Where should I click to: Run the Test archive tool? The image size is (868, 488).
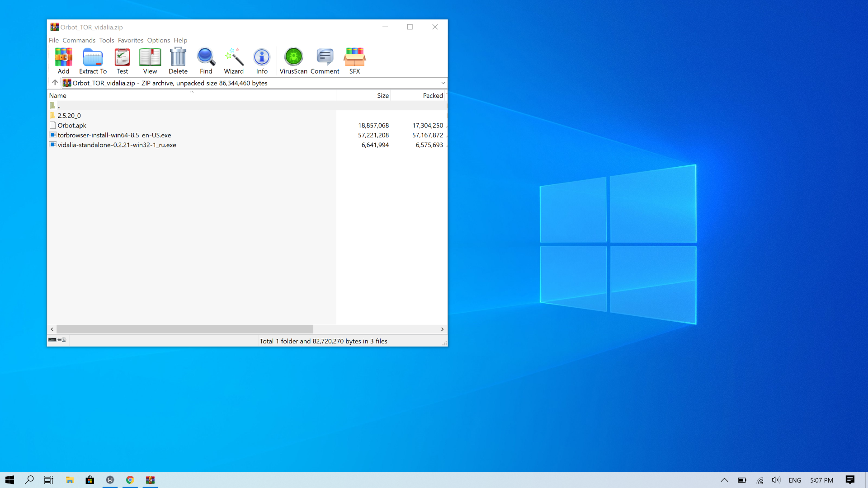point(122,61)
